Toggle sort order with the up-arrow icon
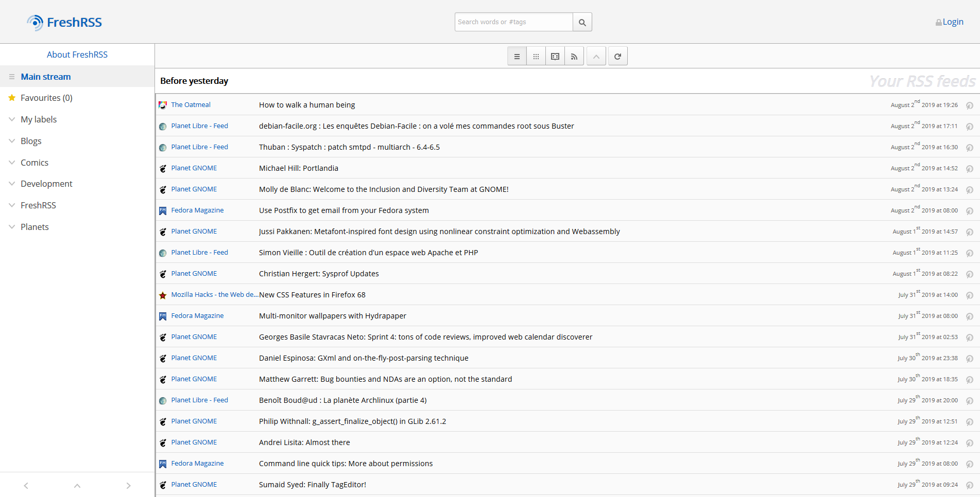Viewport: 980px width, 497px height. [596, 57]
